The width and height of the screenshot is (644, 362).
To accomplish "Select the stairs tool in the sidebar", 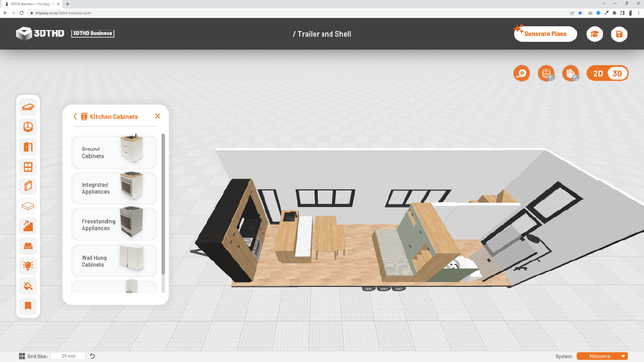I will point(28,226).
